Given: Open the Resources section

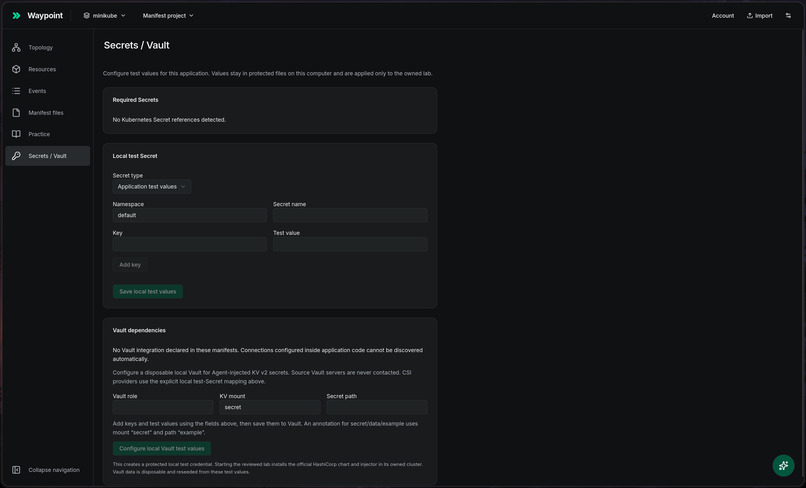Looking at the screenshot, I should tap(48, 69).
